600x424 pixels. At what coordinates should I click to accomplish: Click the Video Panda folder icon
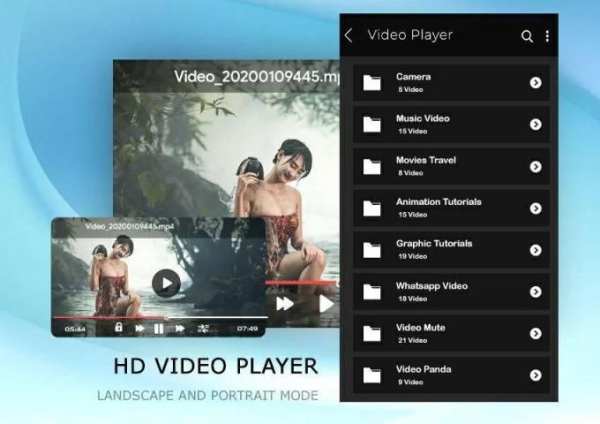click(372, 375)
